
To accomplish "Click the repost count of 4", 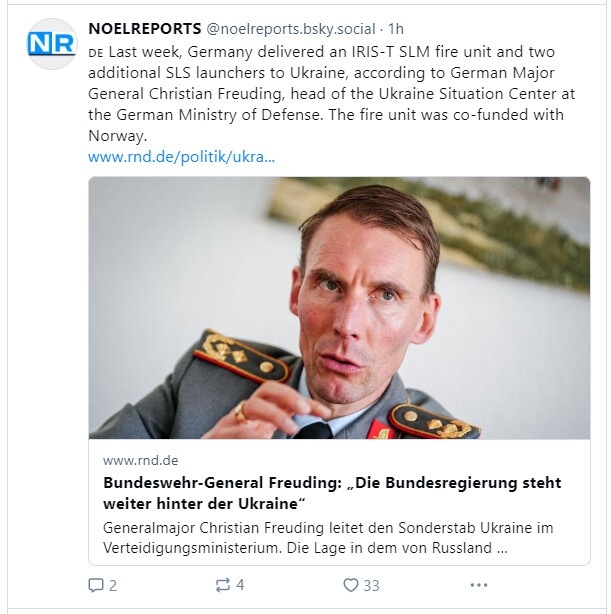I will click(x=240, y=585).
